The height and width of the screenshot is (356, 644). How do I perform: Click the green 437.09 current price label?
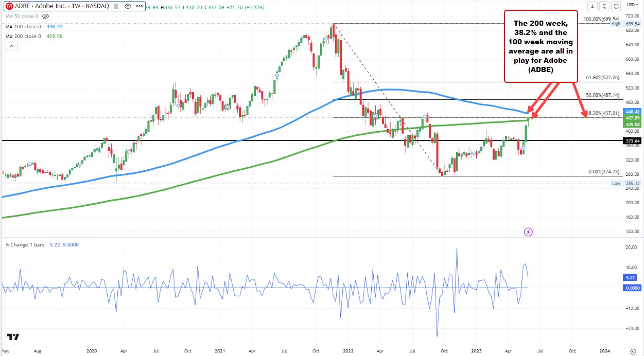tap(633, 118)
